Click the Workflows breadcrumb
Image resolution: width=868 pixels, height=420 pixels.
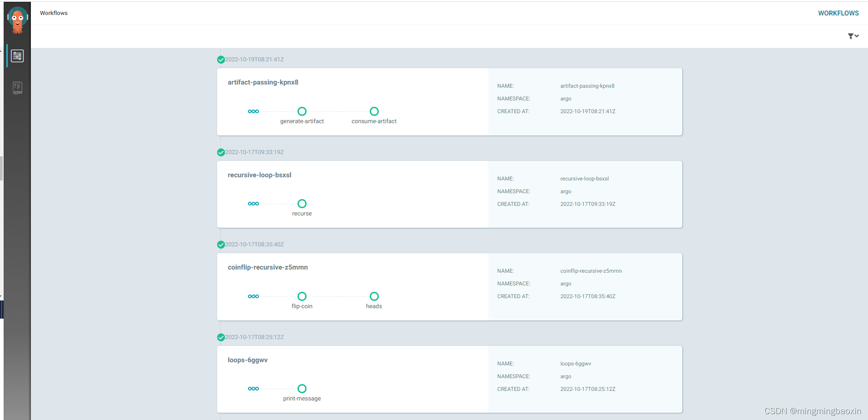(x=54, y=13)
